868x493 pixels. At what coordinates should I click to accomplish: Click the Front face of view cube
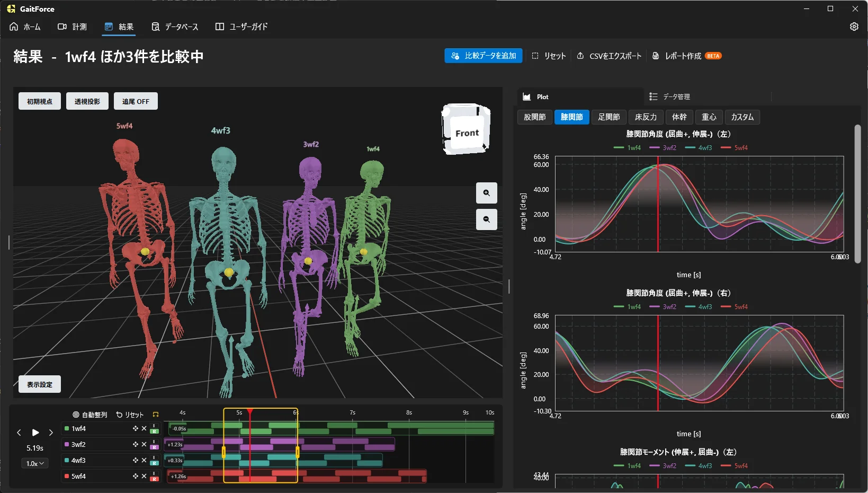(467, 133)
